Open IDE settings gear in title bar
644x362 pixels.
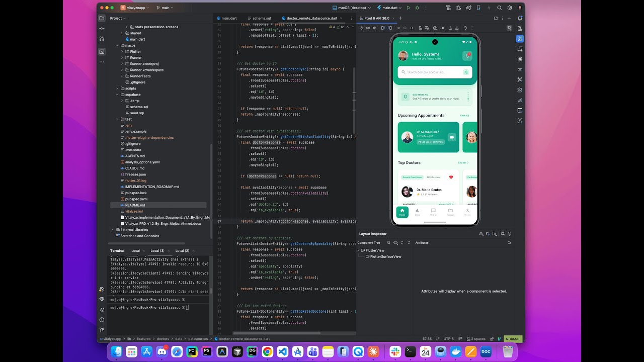pos(509,8)
